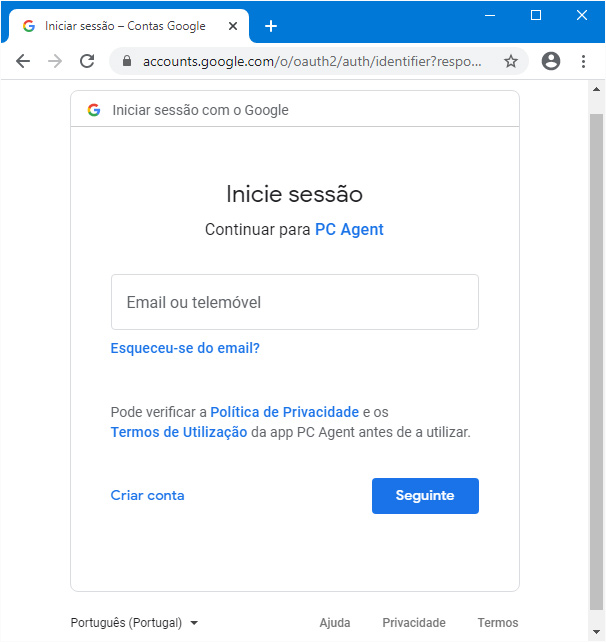The image size is (606, 642).
Task: Open Chrome's three-dot menu
Action: 583,61
